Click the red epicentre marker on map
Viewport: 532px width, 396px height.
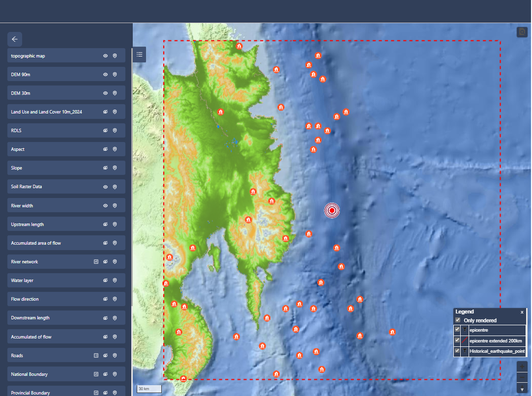(x=332, y=210)
